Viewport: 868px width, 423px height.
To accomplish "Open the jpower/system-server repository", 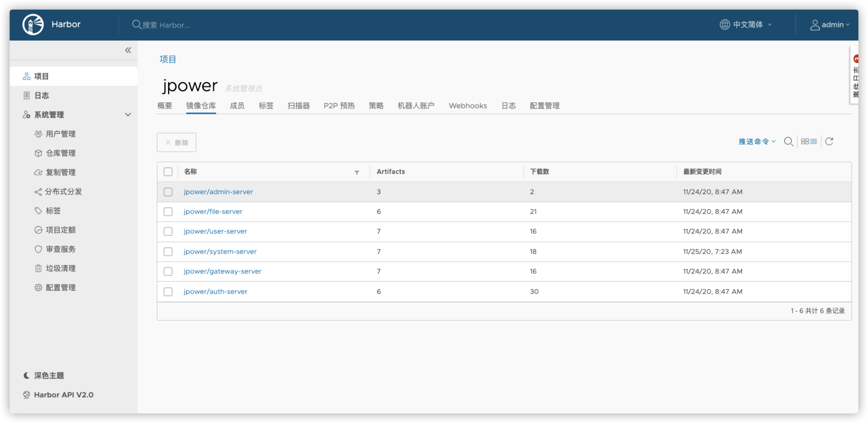I will click(220, 252).
